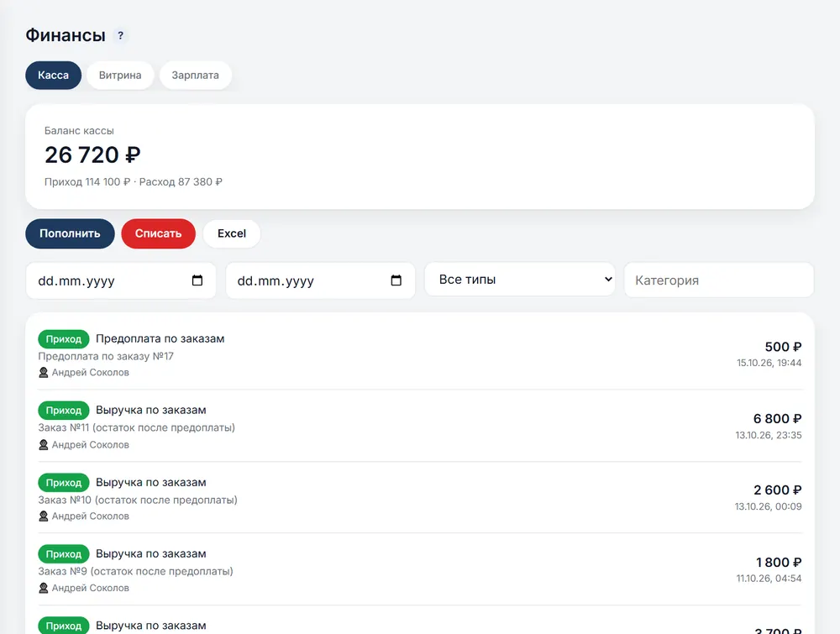This screenshot has width=840, height=634.
Task: Switch to the Зарплата tab
Action: pyautogui.click(x=196, y=75)
